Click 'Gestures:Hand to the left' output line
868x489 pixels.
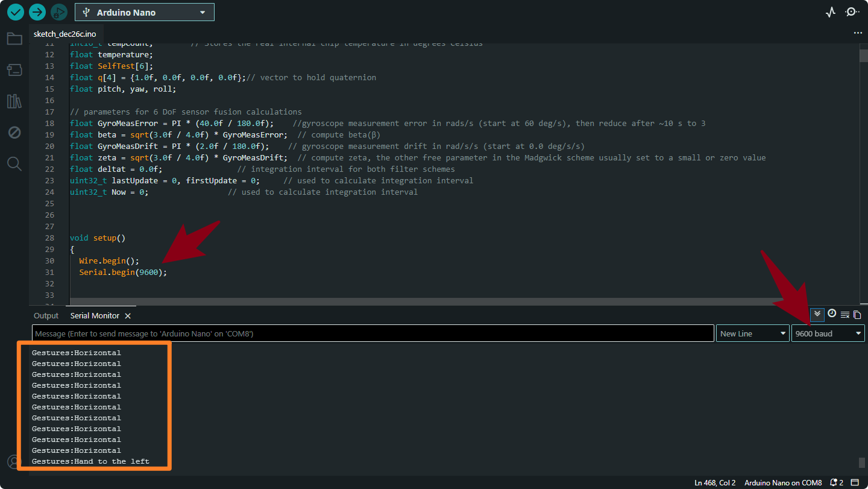(90, 461)
